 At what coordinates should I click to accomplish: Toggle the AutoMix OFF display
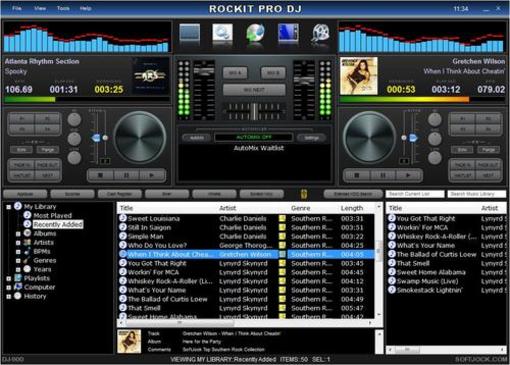pos(254,137)
